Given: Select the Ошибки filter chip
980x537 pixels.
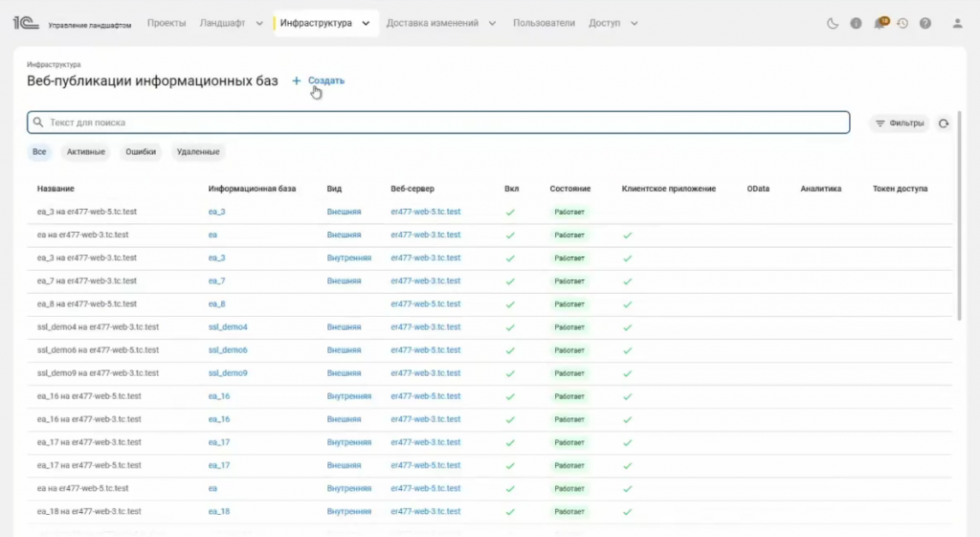Looking at the screenshot, I should pyautogui.click(x=141, y=152).
